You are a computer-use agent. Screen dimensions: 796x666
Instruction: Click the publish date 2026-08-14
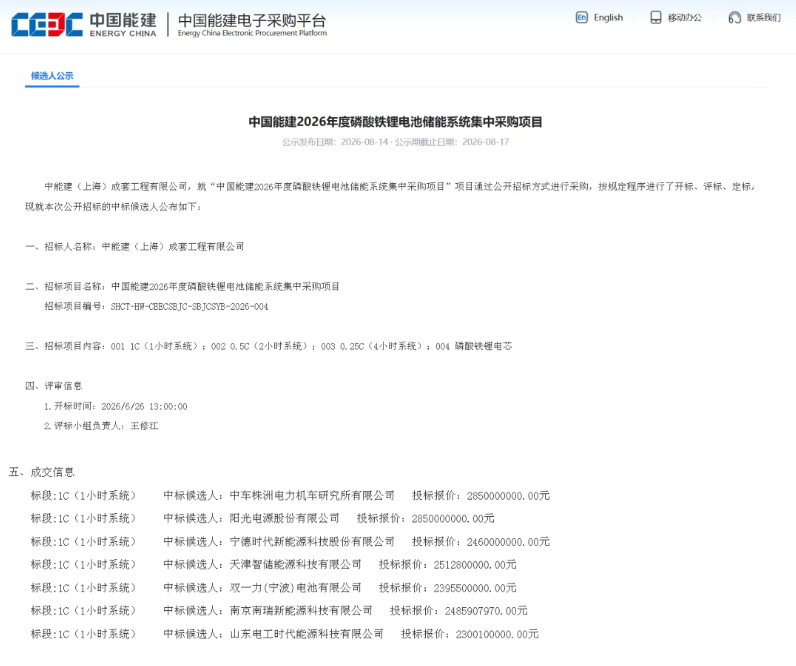[364, 142]
